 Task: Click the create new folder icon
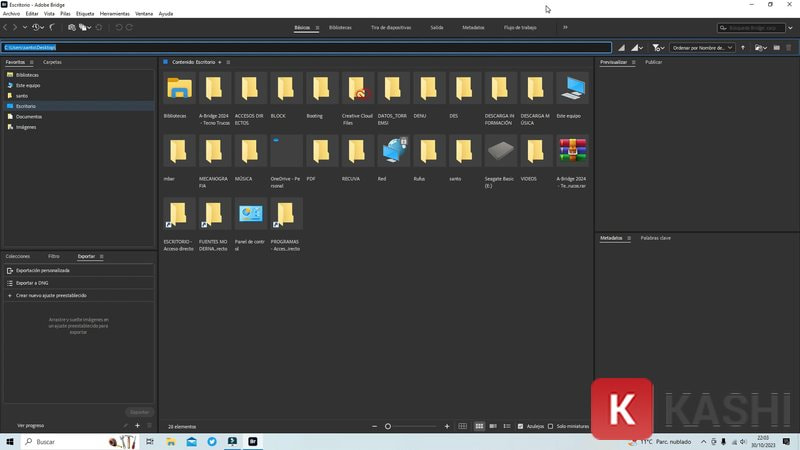click(x=777, y=47)
